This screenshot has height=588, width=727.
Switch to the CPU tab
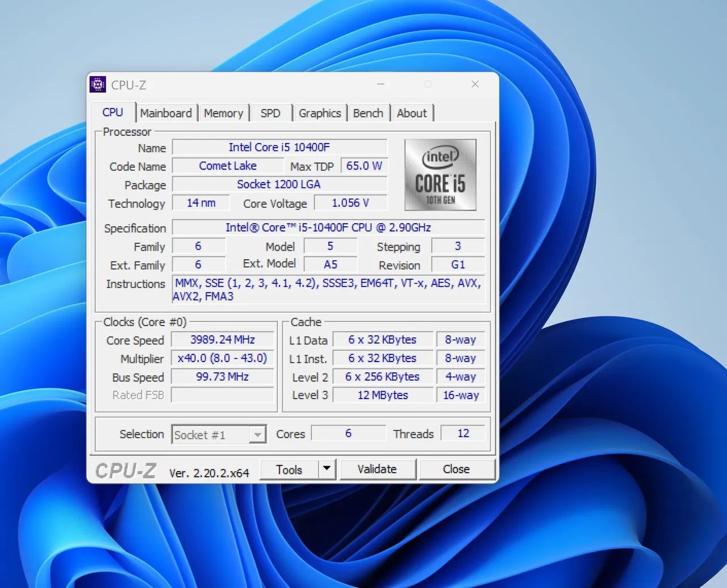pos(112,112)
